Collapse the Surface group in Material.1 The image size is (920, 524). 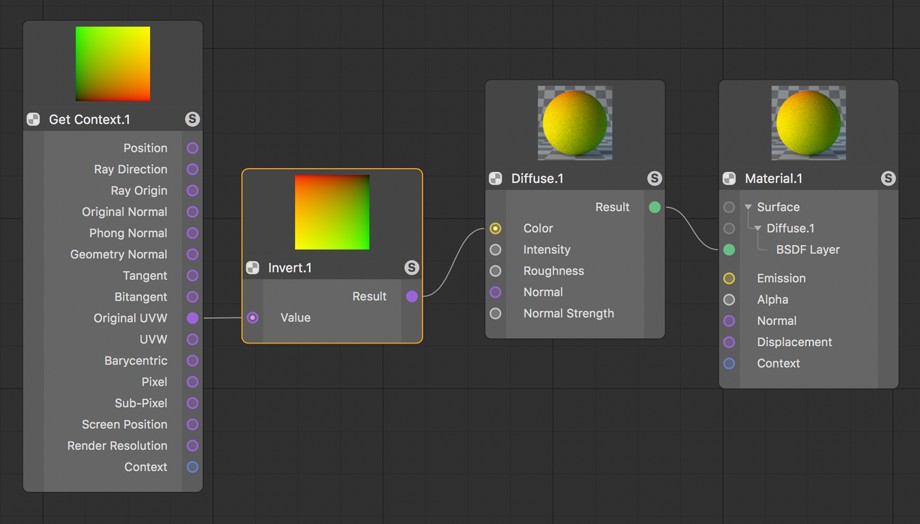[x=748, y=207]
